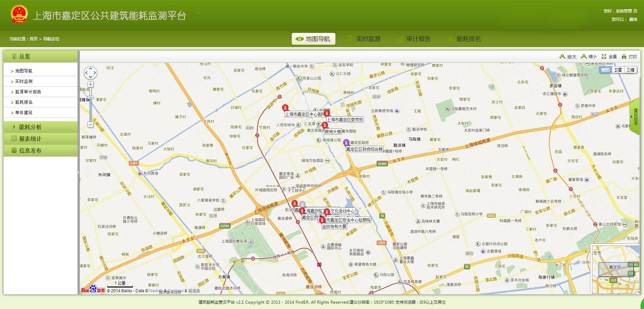Click the map pan direction control
This screenshot has width=644, height=309.
[91, 73]
